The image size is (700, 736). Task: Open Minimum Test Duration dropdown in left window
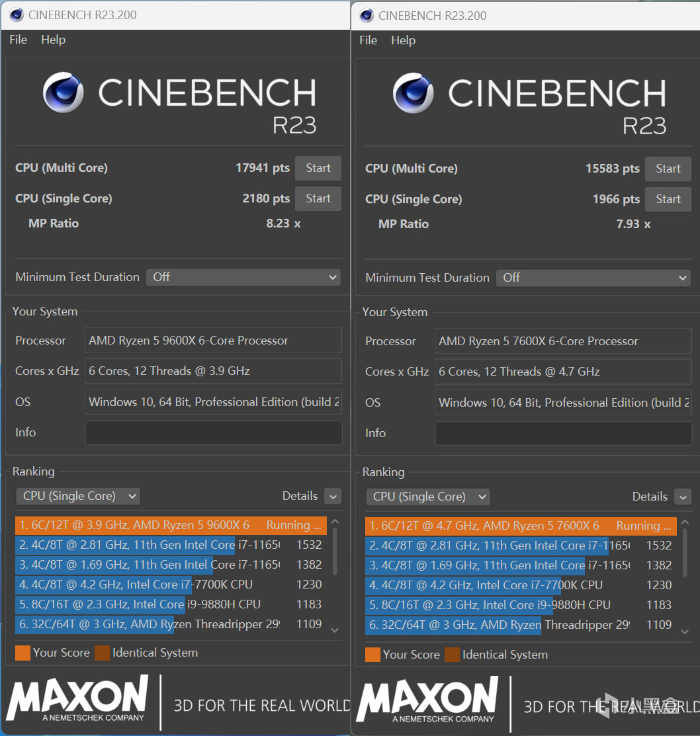(x=243, y=277)
